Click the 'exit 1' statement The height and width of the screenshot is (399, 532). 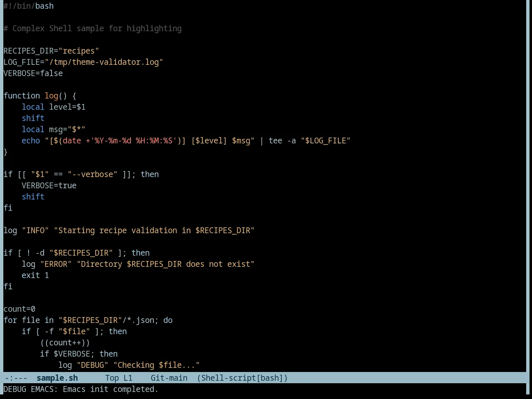click(x=35, y=275)
